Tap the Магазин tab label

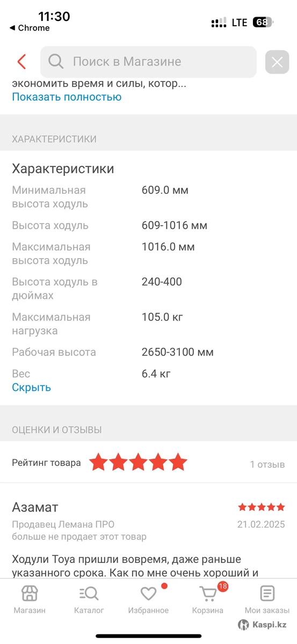(30, 610)
